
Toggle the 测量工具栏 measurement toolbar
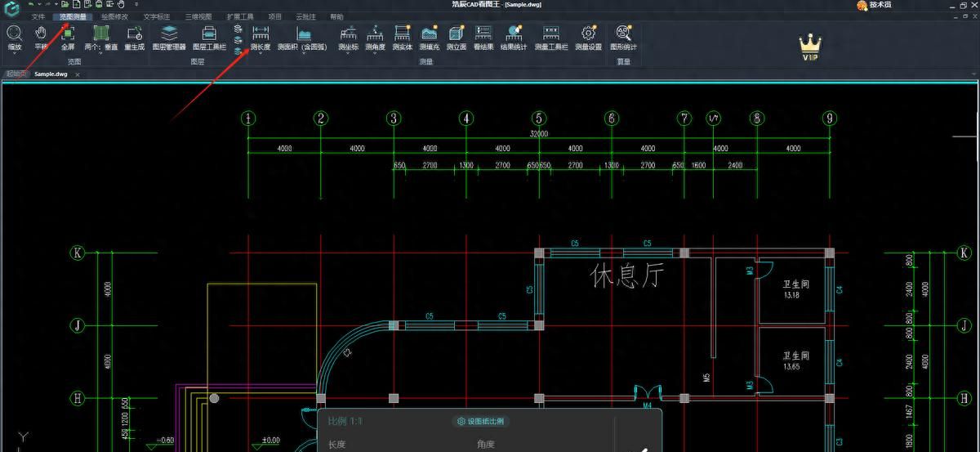(x=551, y=37)
